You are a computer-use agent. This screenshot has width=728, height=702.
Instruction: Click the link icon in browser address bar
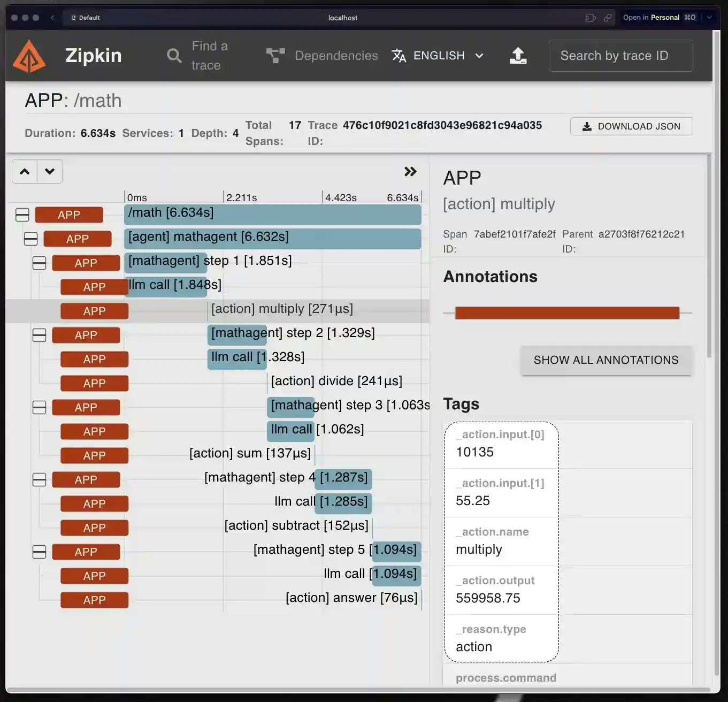(608, 18)
